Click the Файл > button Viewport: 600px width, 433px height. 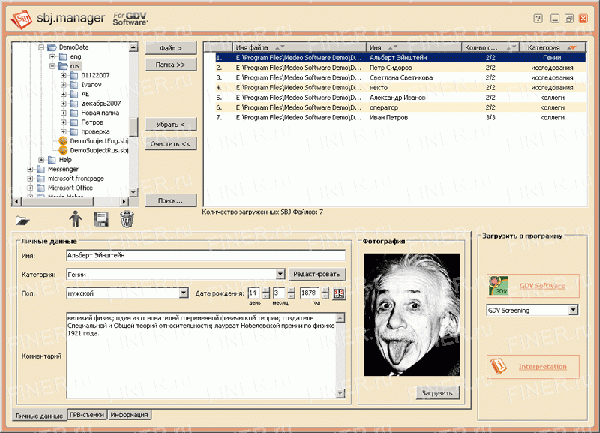click(171, 48)
